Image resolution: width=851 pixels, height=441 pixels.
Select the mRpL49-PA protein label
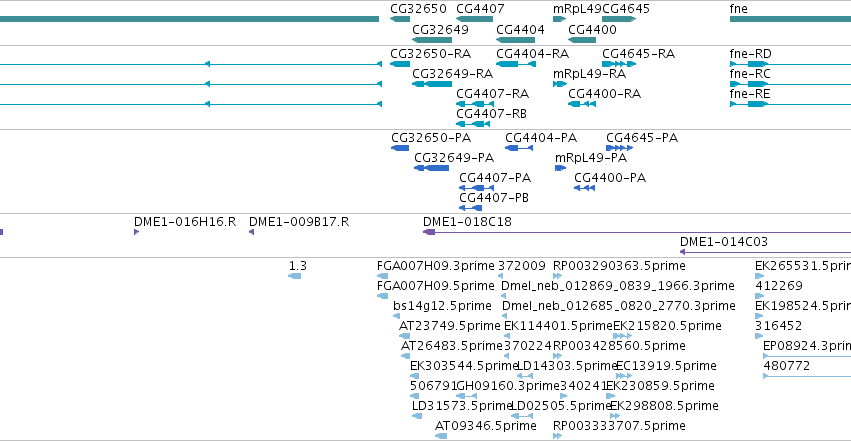coord(591,158)
